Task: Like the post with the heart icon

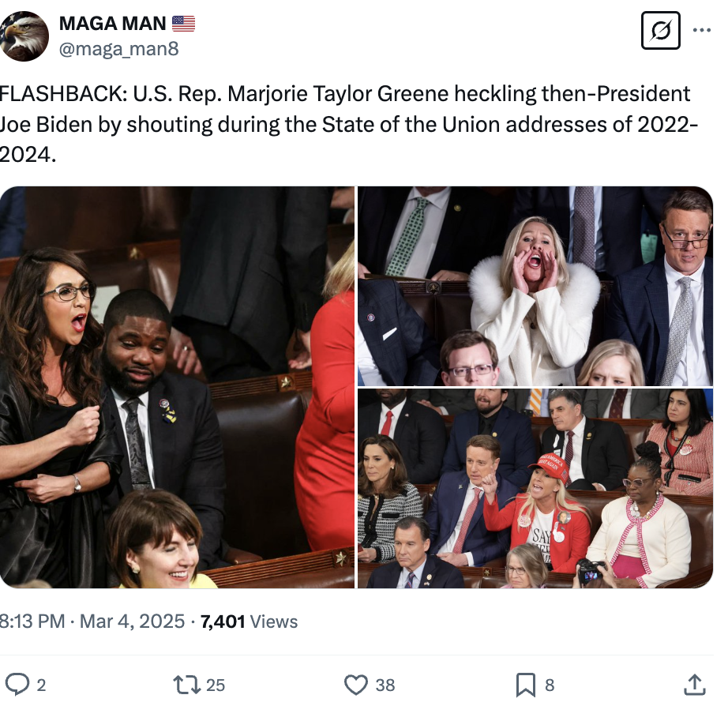Action: coord(356,685)
